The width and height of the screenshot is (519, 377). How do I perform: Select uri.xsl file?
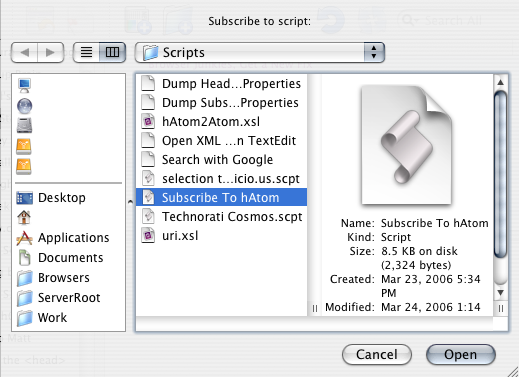pos(221,235)
